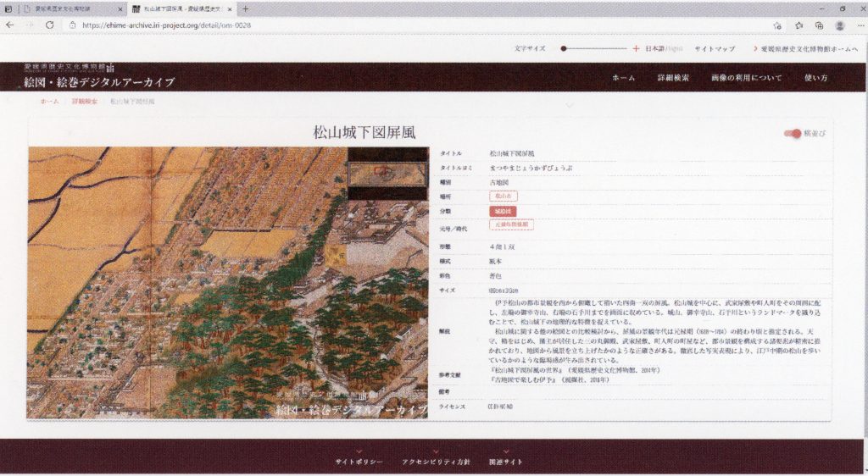The height and width of the screenshot is (476, 868).
Task: Go back to the previous browser page
Action: coord(10,25)
